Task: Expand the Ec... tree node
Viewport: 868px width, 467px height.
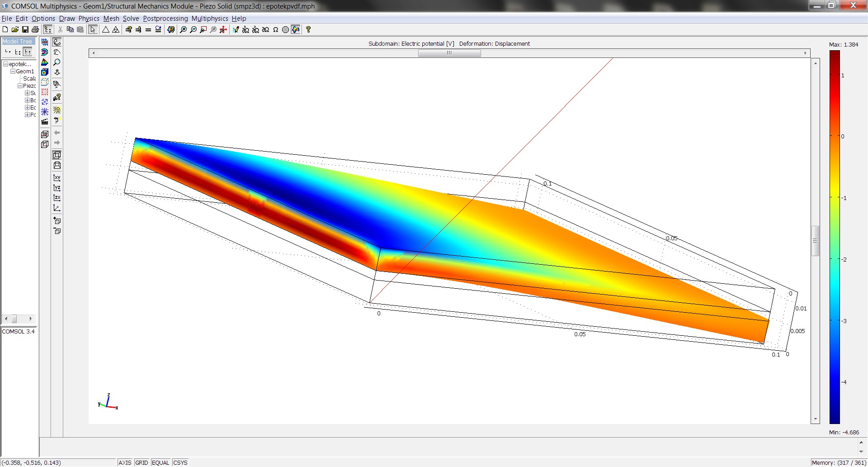Action: (x=27, y=108)
